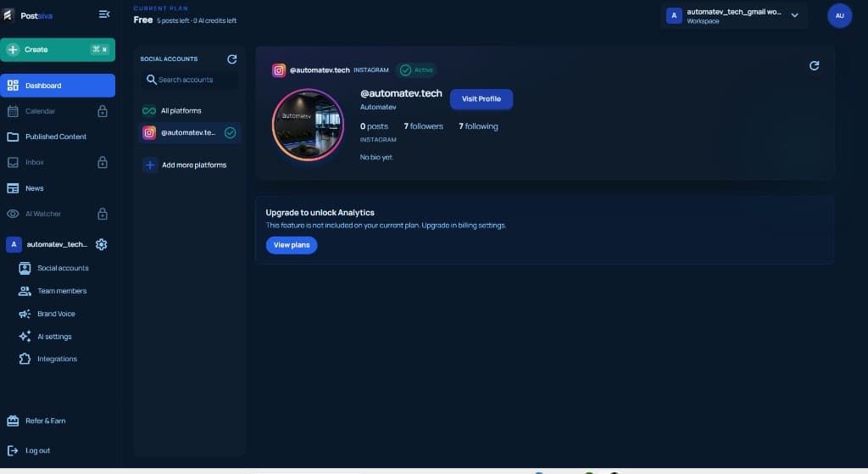This screenshot has width=868, height=474.
Task: Open the Calendar menu item
Action: tap(58, 111)
